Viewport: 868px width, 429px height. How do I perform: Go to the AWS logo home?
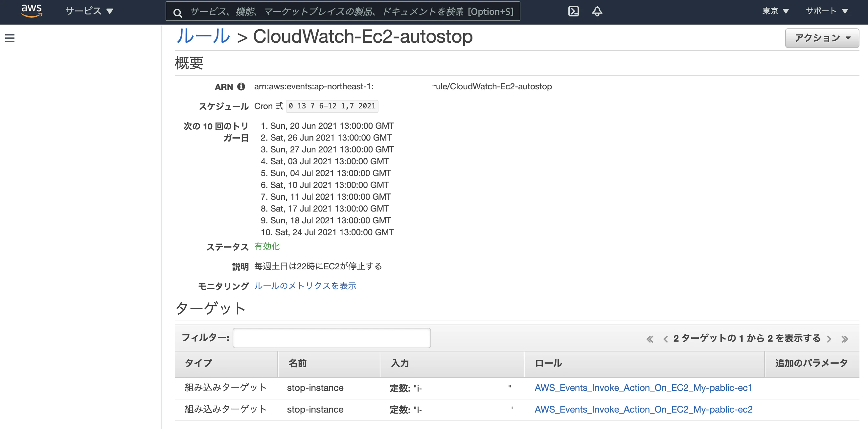pyautogui.click(x=31, y=11)
